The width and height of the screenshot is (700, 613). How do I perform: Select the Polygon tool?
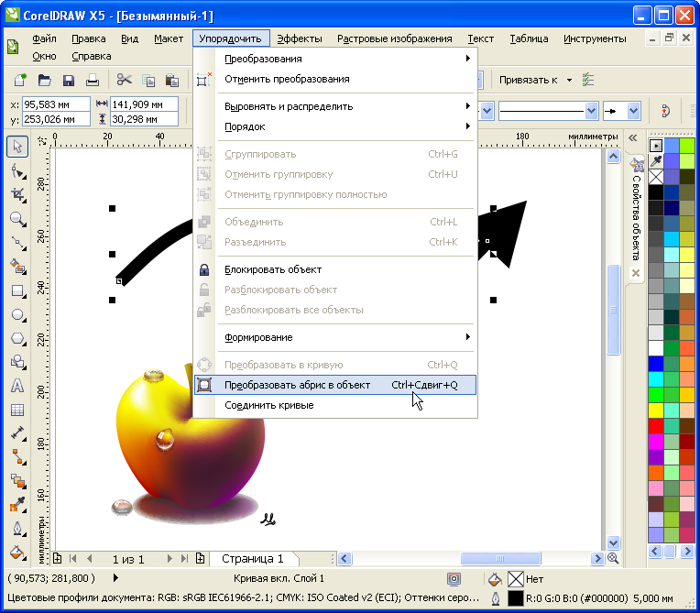pyautogui.click(x=17, y=338)
